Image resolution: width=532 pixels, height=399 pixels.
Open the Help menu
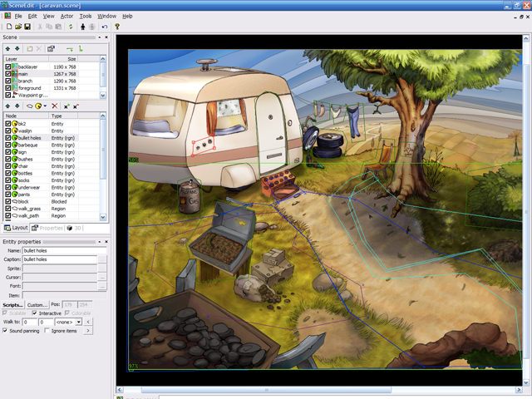point(127,16)
